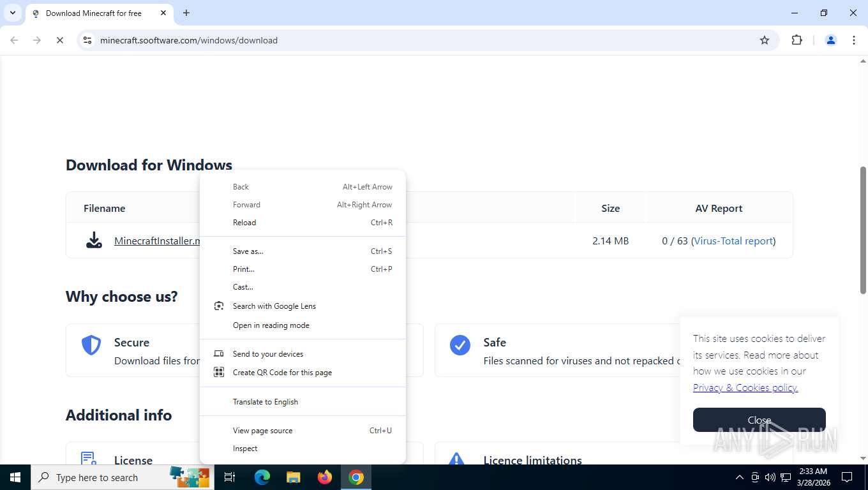The width and height of the screenshot is (868, 490).
Task: Close the Download Minecraft for free tab
Action: (163, 13)
